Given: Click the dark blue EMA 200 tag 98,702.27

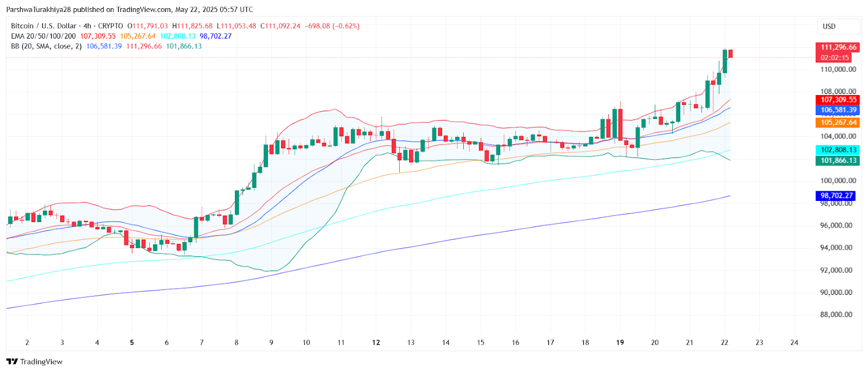Looking at the screenshot, I should [x=836, y=196].
